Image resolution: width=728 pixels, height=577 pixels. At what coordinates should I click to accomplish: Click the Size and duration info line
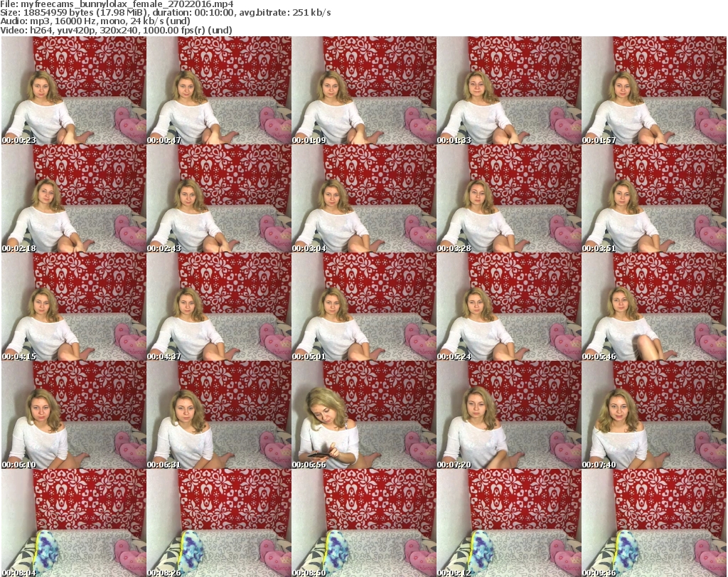(166, 13)
